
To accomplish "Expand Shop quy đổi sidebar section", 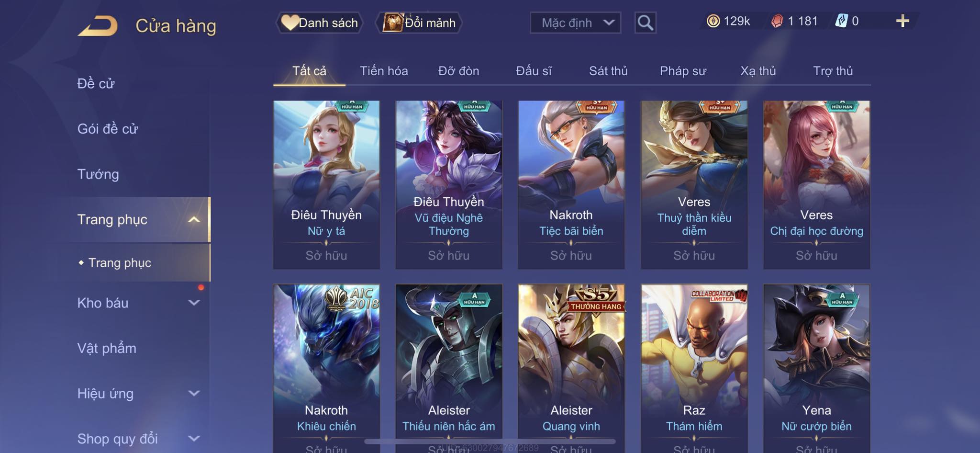I will pos(194,439).
